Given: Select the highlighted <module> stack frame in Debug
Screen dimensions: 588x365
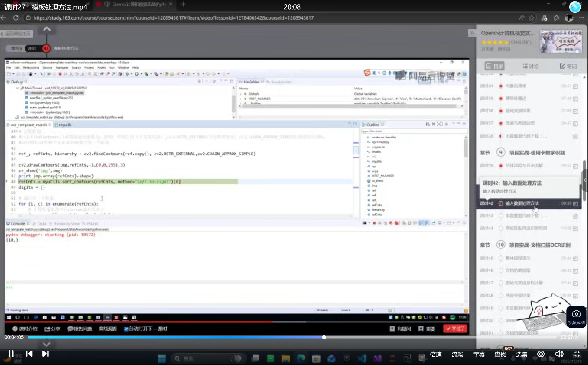Looking at the screenshot, I should pyautogui.click(x=55, y=93).
